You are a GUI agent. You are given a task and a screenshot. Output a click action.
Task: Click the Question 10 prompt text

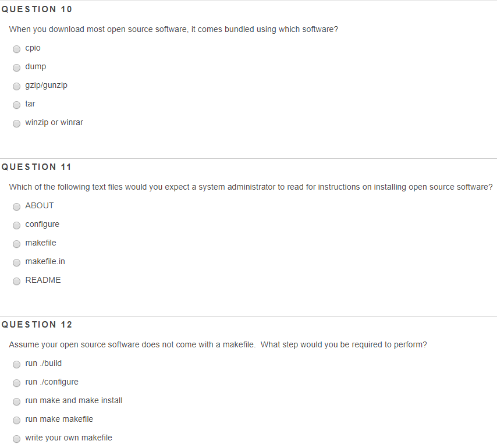point(175,29)
